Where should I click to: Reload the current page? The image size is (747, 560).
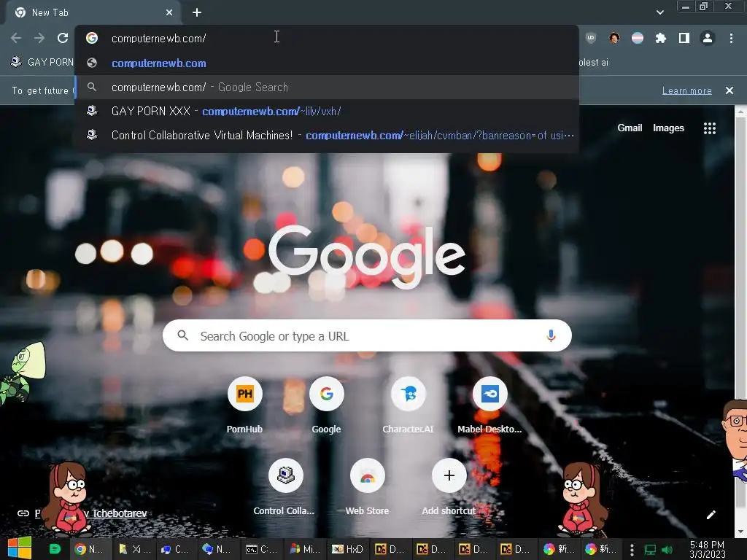(63, 38)
